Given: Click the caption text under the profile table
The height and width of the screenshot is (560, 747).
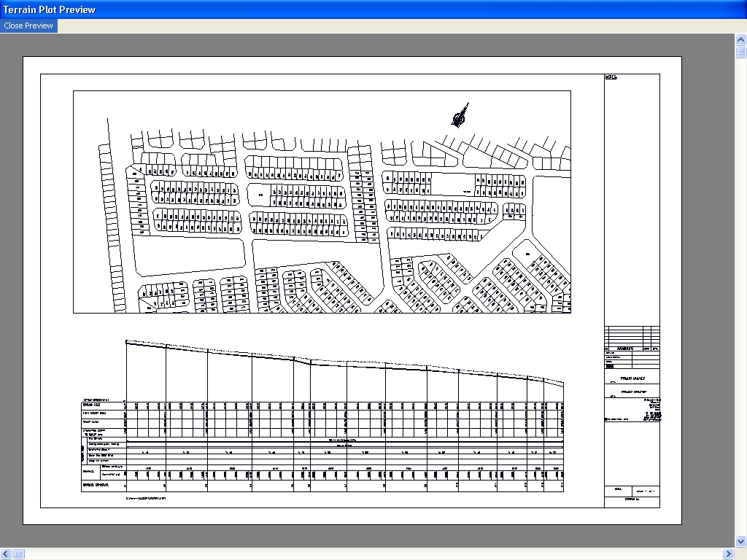Looking at the screenshot, I should pyautogui.click(x=146, y=499).
